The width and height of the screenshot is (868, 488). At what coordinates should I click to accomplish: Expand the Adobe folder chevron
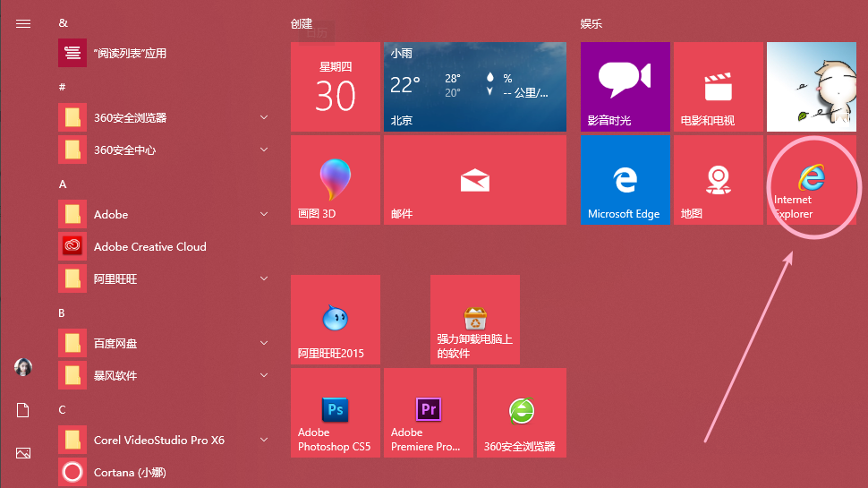pos(264,214)
